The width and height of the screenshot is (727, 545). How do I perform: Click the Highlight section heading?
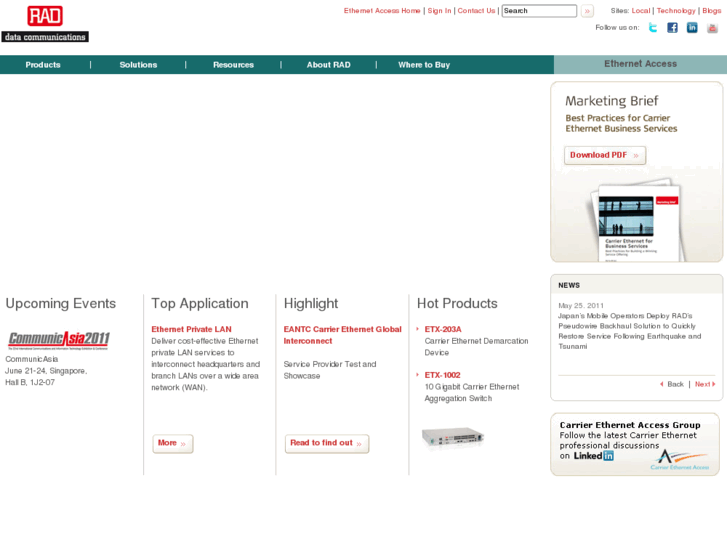point(311,303)
